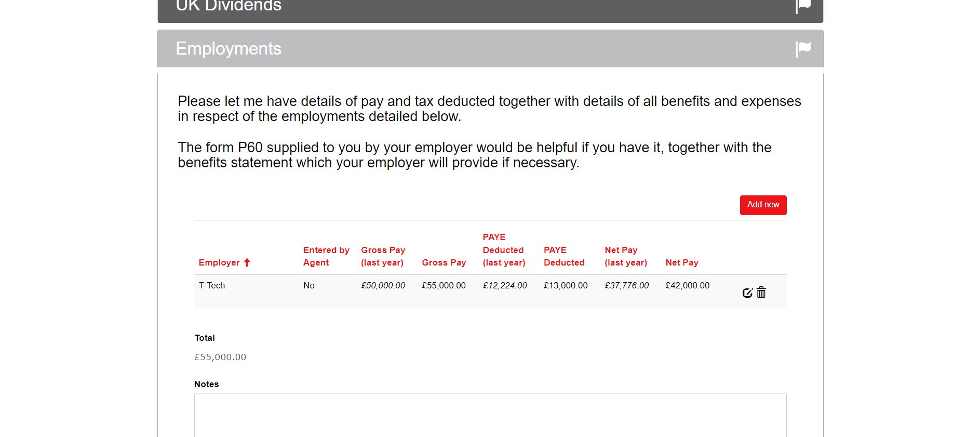Delete the T-Tech employment with trash icon
The height and width of the screenshot is (437, 980).
(761, 293)
